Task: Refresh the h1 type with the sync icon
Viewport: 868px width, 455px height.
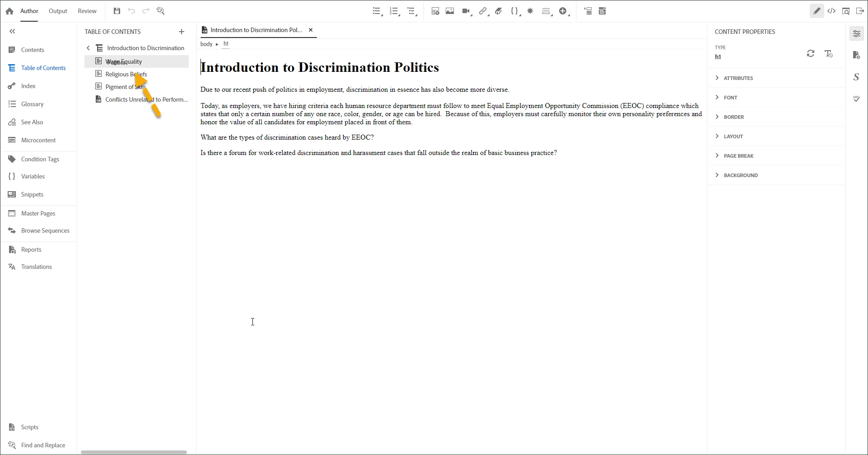Action: coord(811,54)
